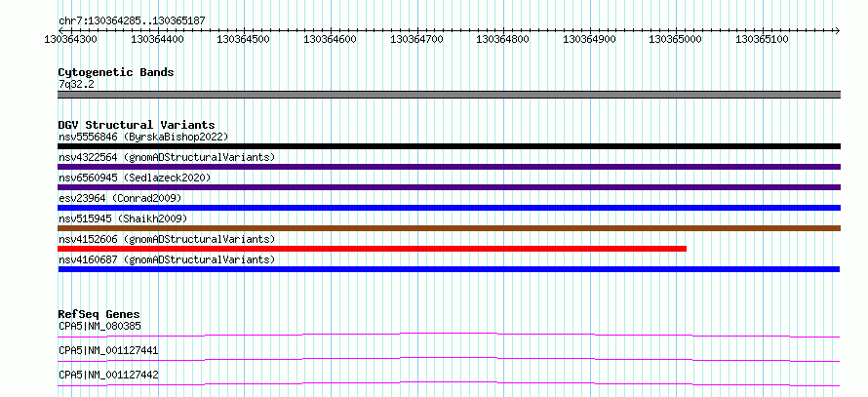Click ruler position 130364500
Image resolution: width=868 pixels, height=397 pixels.
(x=243, y=39)
